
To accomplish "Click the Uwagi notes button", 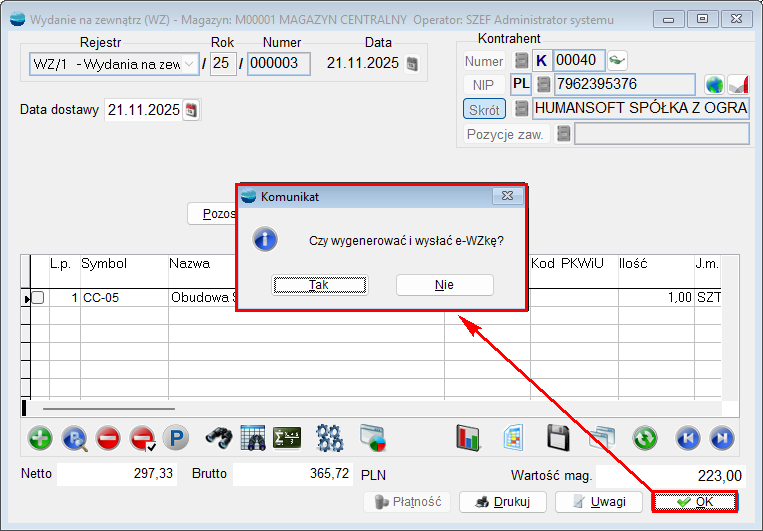I will click(x=599, y=502).
